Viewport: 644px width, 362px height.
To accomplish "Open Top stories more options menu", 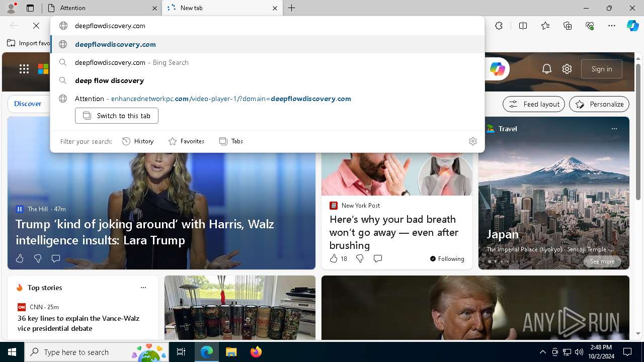I will 143,288.
